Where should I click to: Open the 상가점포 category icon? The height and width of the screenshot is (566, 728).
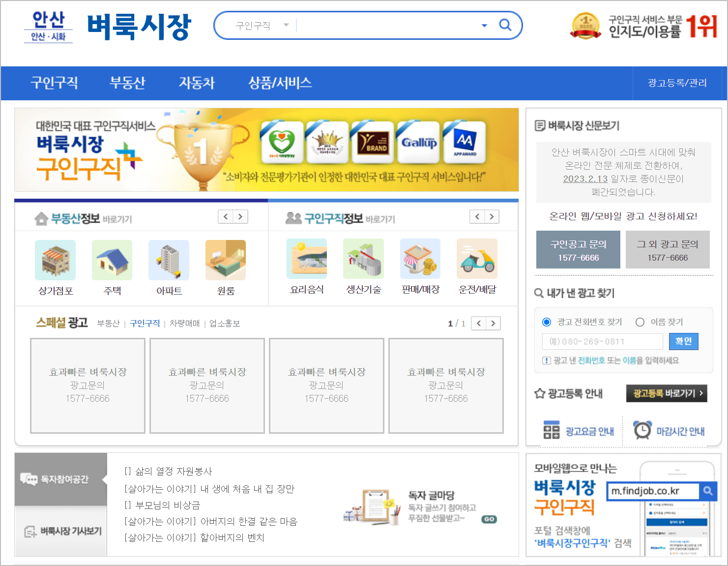[x=56, y=260]
